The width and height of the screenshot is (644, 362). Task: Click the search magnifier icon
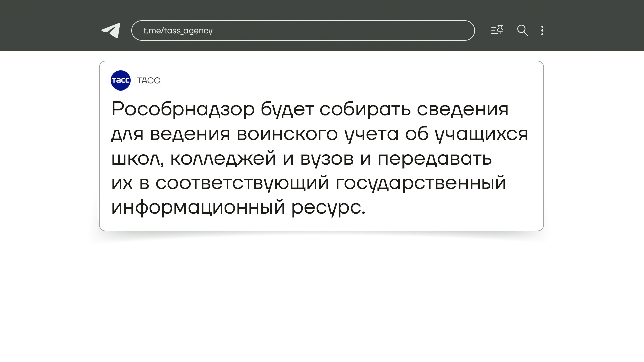click(522, 31)
